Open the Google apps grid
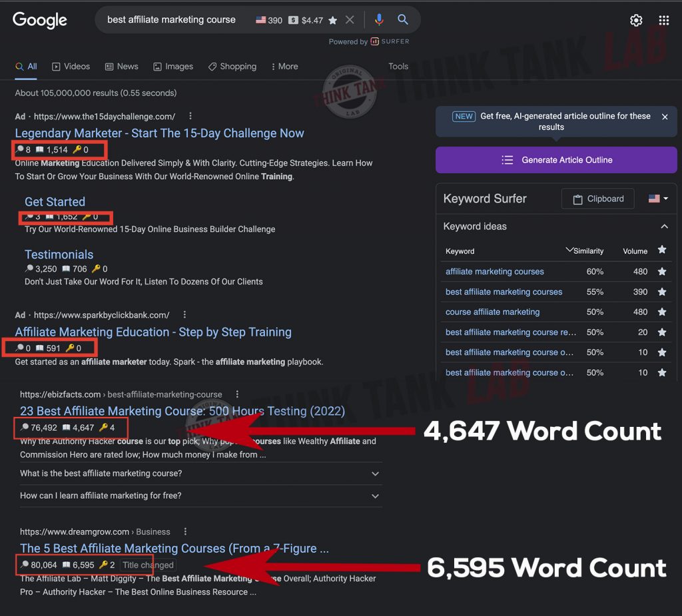682x616 pixels. [x=664, y=20]
